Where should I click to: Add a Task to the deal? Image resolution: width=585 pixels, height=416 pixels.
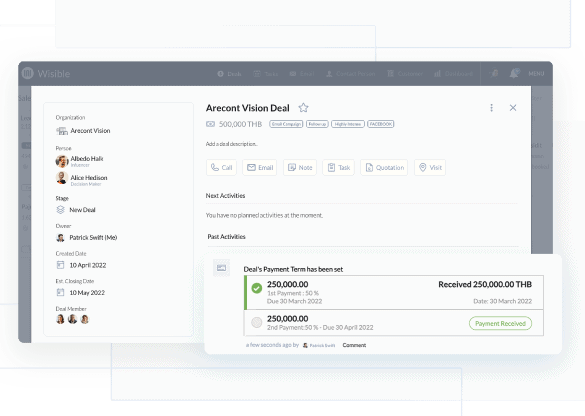[x=338, y=168]
